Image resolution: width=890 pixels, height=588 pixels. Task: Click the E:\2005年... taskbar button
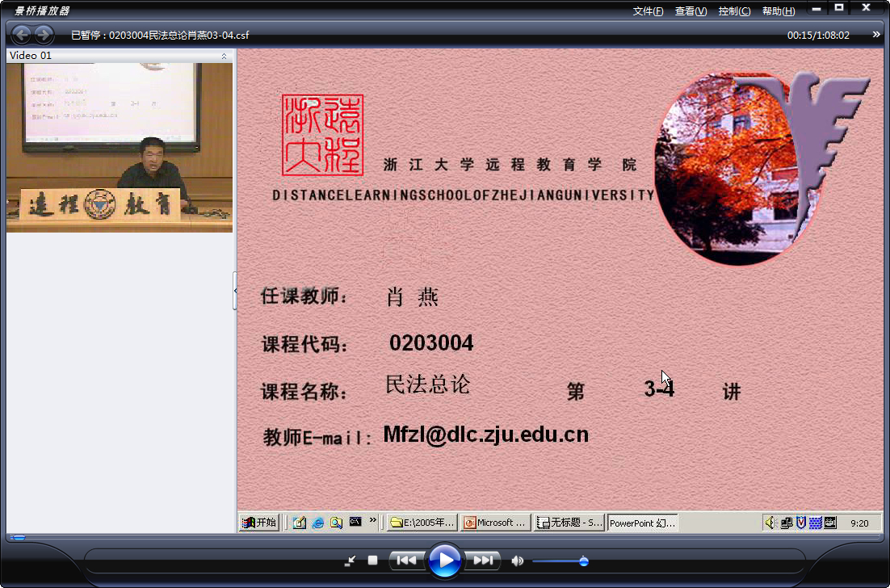pyautogui.click(x=422, y=523)
